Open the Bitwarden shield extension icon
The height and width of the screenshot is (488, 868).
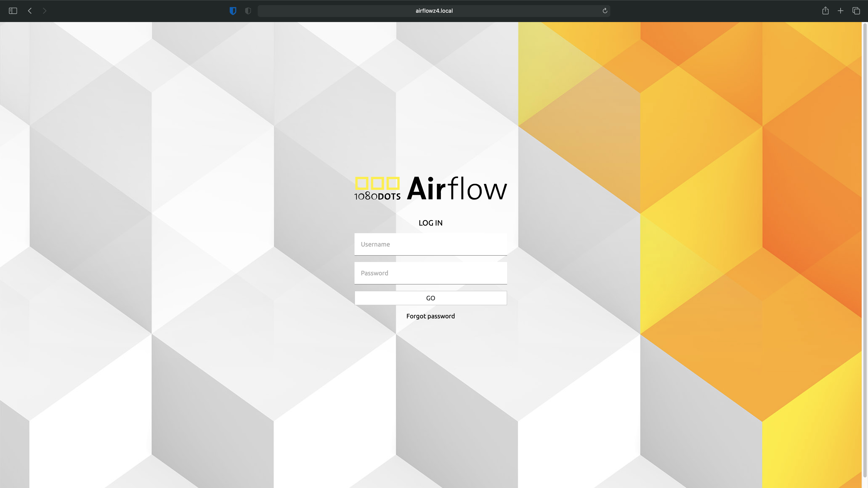click(x=233, y=11)
